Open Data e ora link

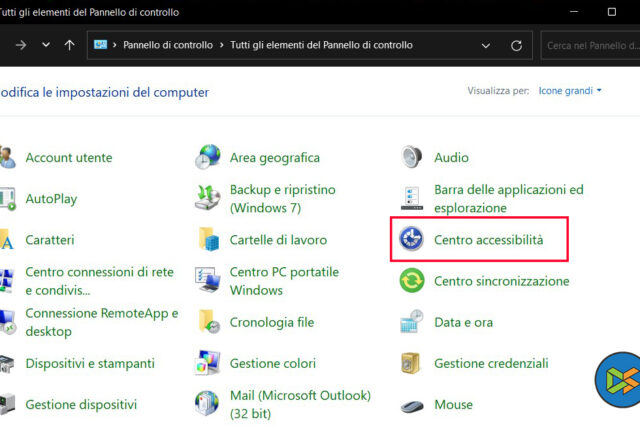click(x=463, y=322)
